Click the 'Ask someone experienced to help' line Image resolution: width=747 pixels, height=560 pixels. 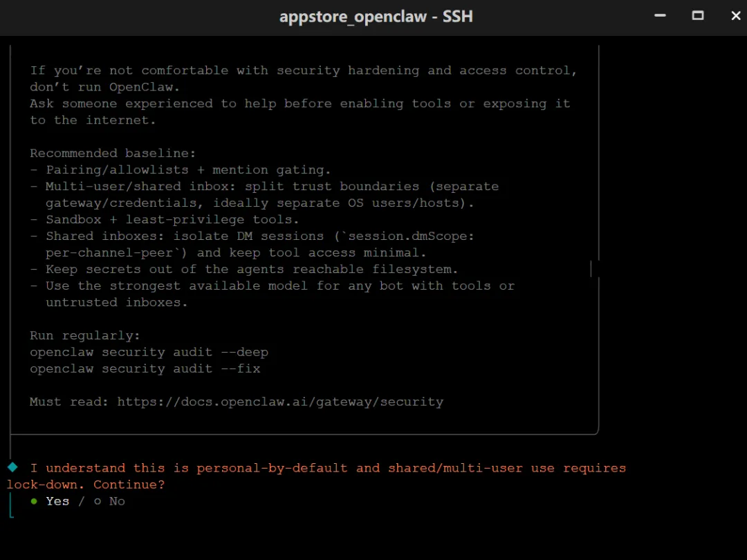(300, 103)
